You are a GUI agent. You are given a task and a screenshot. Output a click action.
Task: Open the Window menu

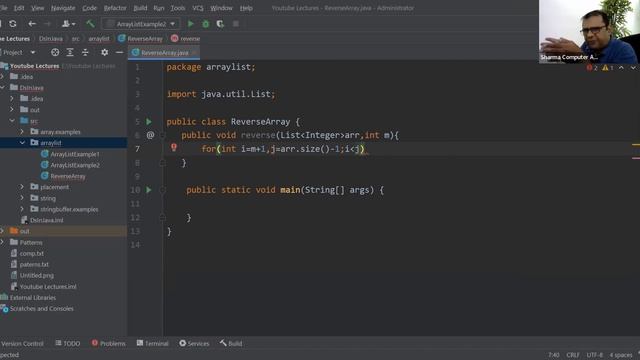click(221, 8)
